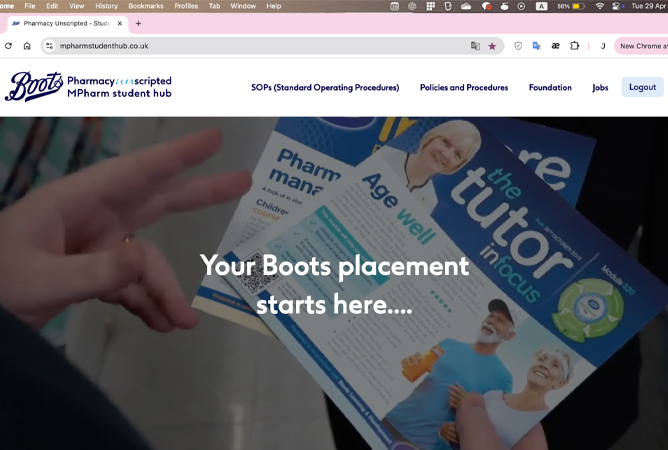Open the Profiles menu
The width and height of the screenshot is (668, 450).
tap(186, 6)
